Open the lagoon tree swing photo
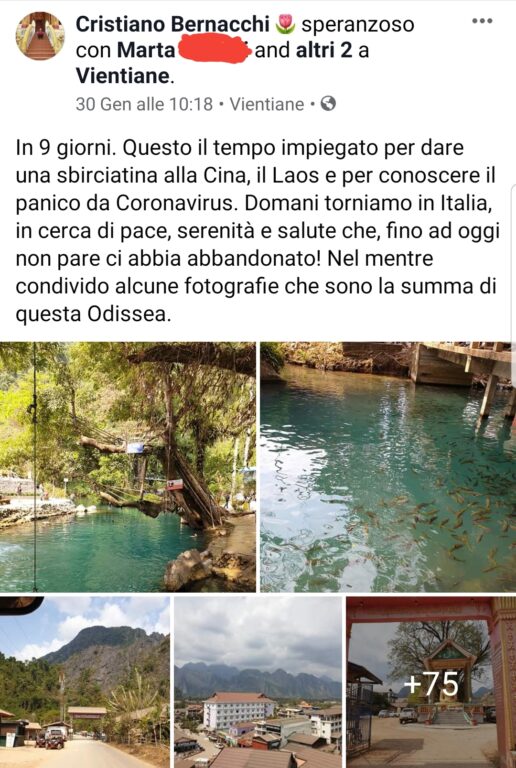516x768 pixels. click(x=128, y=467)
